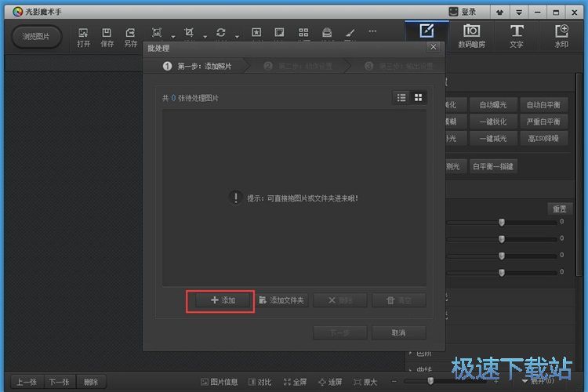Click the 保存 save icon

point(107,37)
